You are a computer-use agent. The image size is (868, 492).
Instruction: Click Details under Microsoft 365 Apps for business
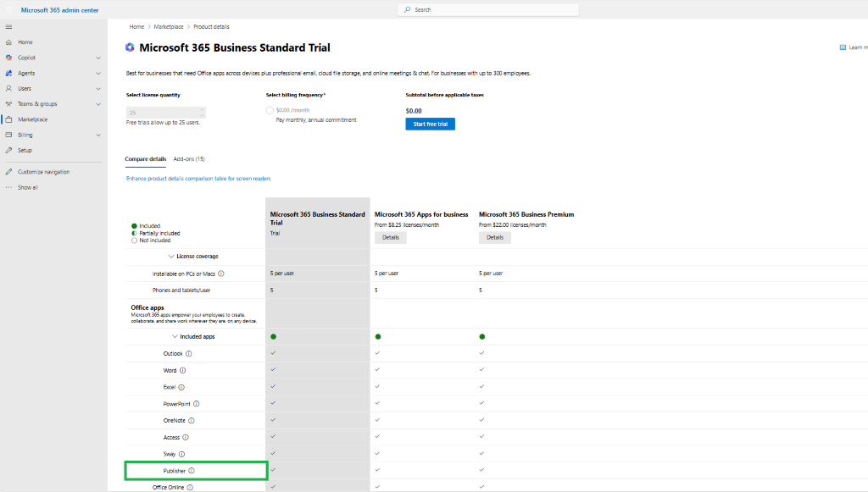[x=390, y=237]
